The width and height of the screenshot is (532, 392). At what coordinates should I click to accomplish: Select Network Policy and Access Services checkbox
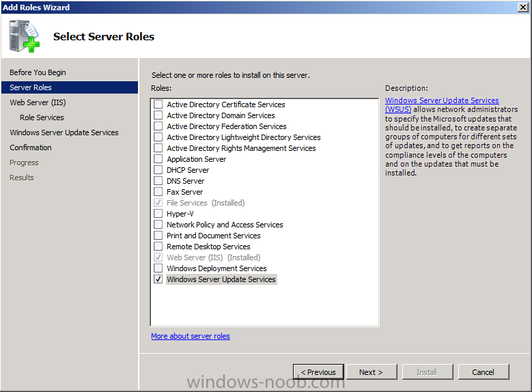coord(158,224)
